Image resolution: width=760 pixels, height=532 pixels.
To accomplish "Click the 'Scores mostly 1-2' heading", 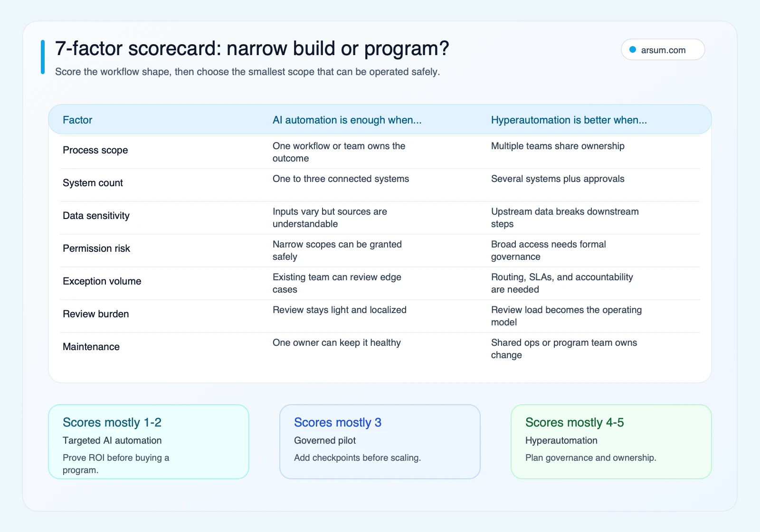I will click(112, 422).
